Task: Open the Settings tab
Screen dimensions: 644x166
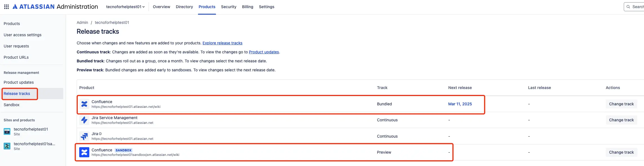Action: tap(267, 7)
